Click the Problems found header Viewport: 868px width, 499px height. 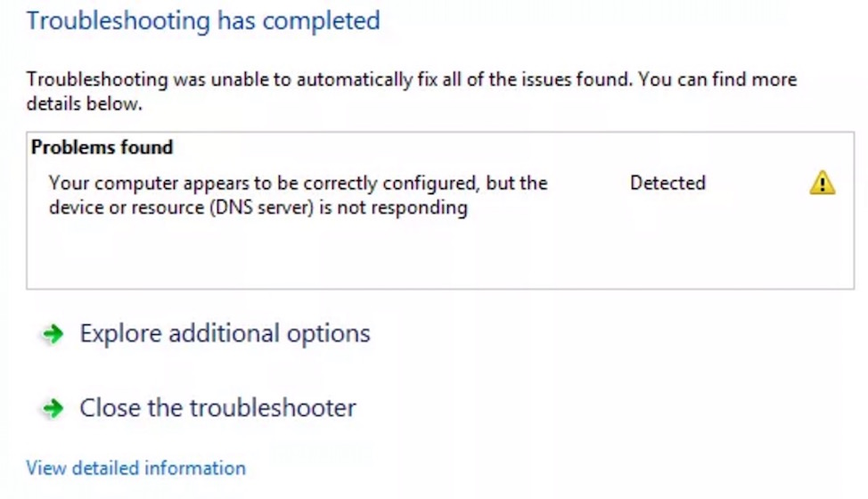click(102, 147)
